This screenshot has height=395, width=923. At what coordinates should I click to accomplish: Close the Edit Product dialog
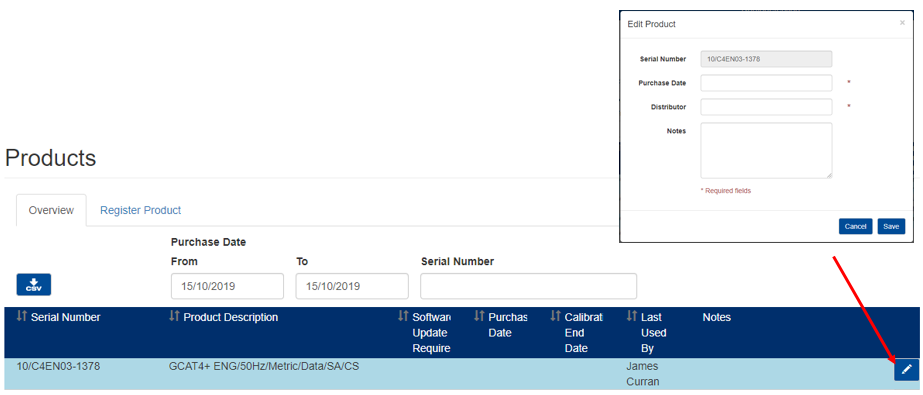point(902,23)
